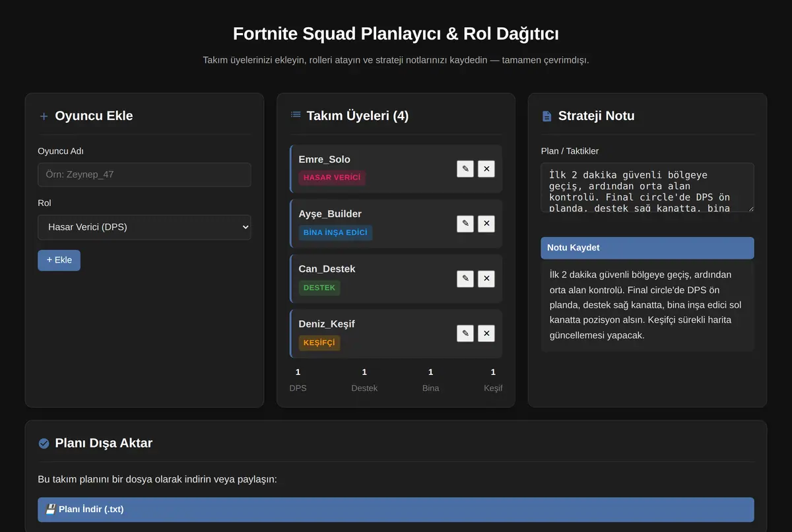Screen dimensions: 792x532
Task: Click the list icon beside Takım Üyeleri
Action: click(x=296, y=115)
